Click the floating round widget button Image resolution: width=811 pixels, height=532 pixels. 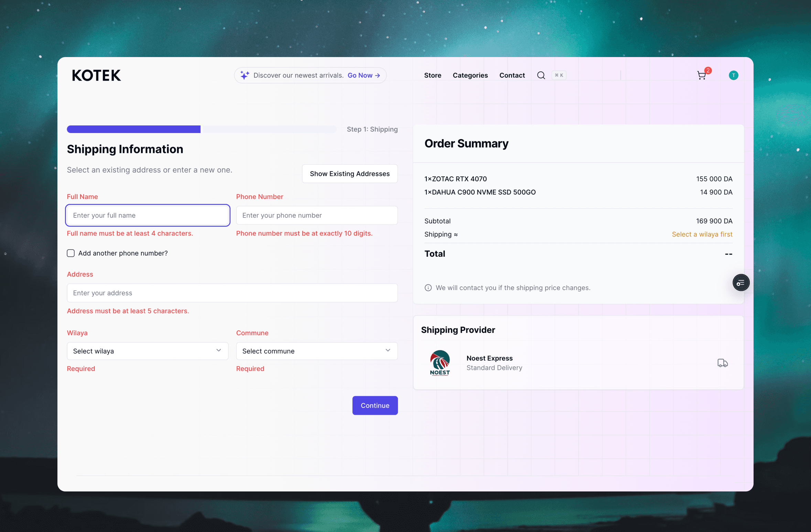pyautogui.click(x=741, y=282)
